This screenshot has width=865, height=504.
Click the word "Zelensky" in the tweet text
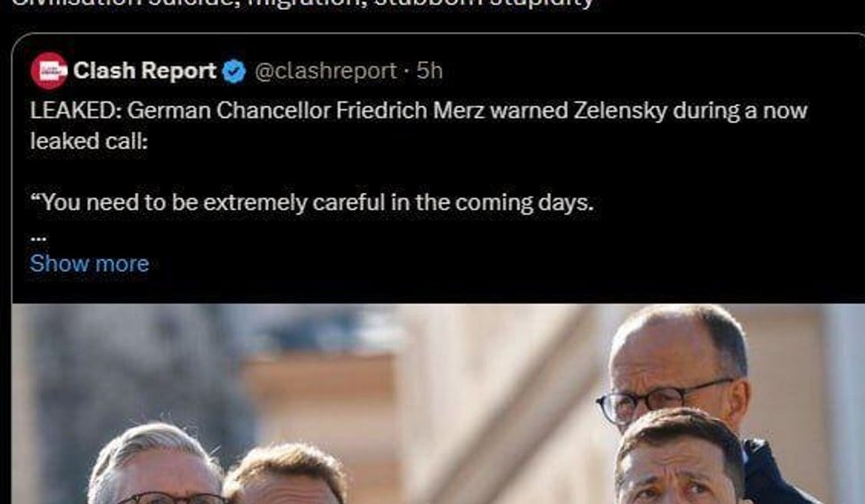[620, 110]
